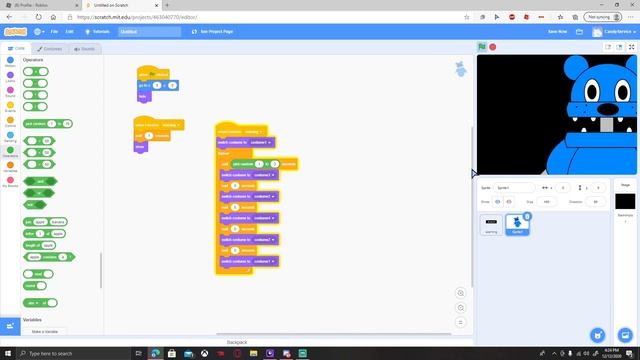Select the My Blocks category
Screen dimensions: 640x360
click(10, 182)
